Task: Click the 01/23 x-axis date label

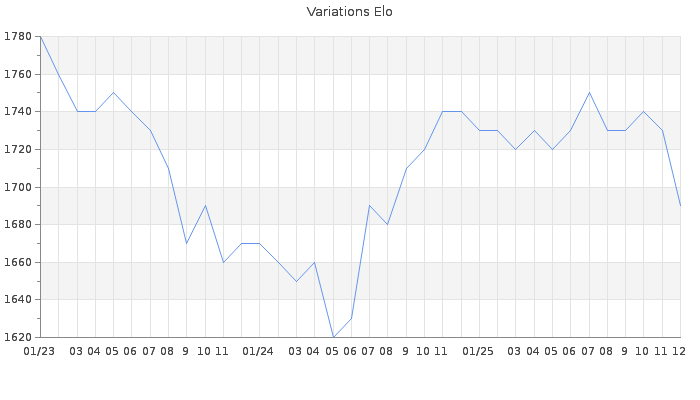Action: (x=39, y=351)
